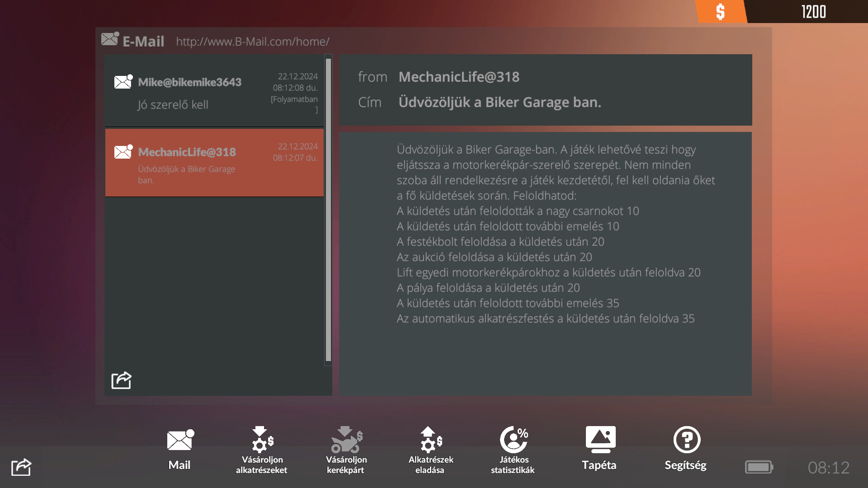
Task: Click envelope icon beside Jó szerelő kell
Action: 123,82
